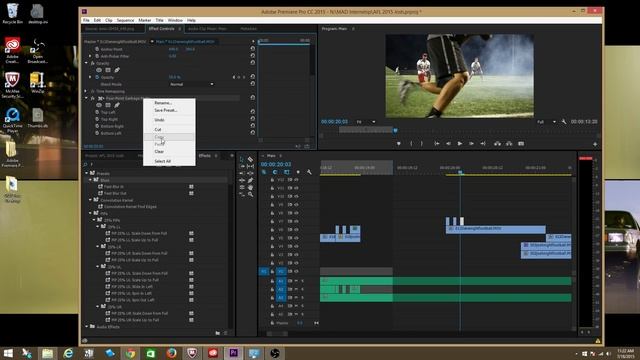Image resolution: width=640 pixels, height=360 pixels.
Task: Go to In point in Program monitor
Action: 437,144
